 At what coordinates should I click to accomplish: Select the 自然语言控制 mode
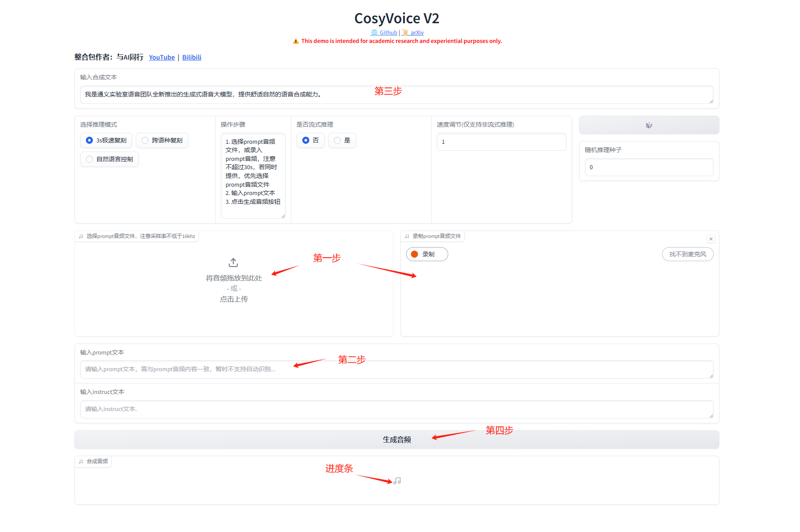coord(110,159)
